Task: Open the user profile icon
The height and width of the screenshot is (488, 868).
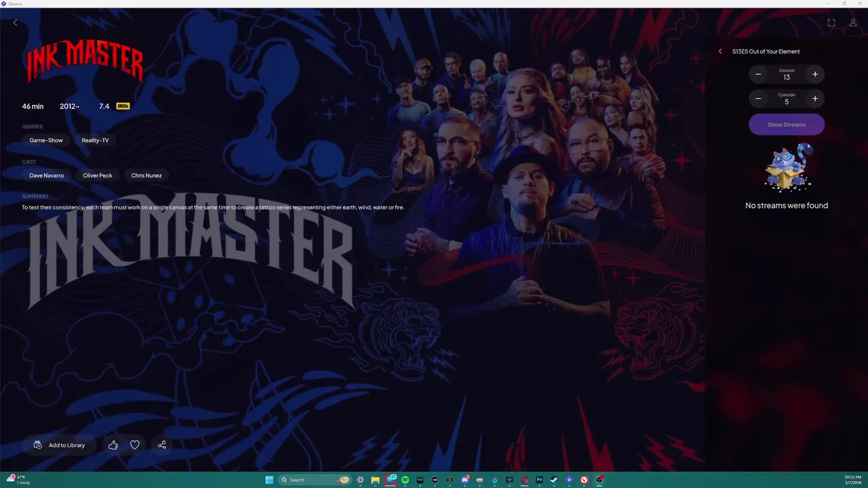Action: click(x=853, y=22)
